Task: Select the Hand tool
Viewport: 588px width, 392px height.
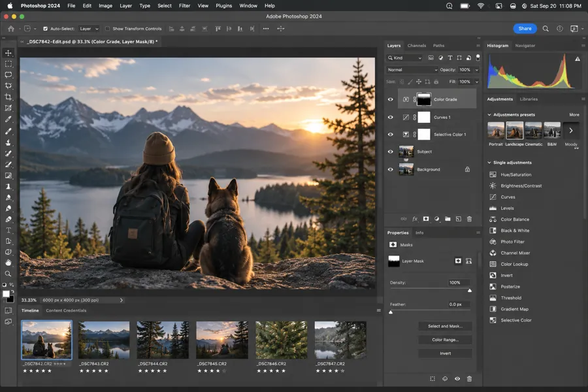Action: click(8, 263)
